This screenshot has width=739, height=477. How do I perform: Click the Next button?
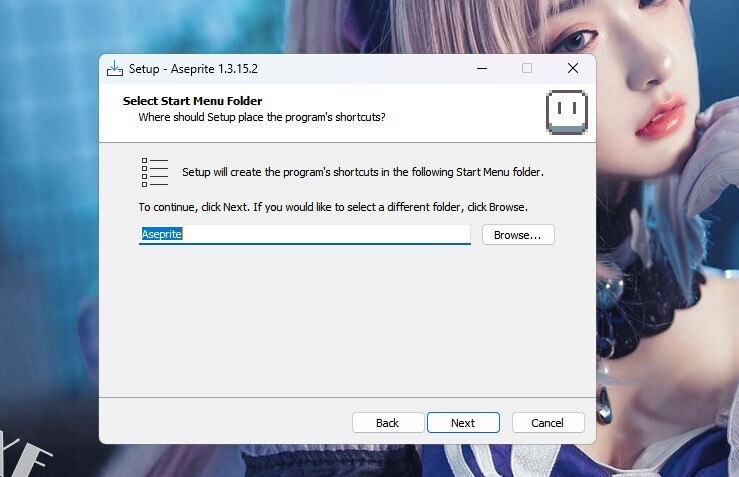[x=463, y=423]
